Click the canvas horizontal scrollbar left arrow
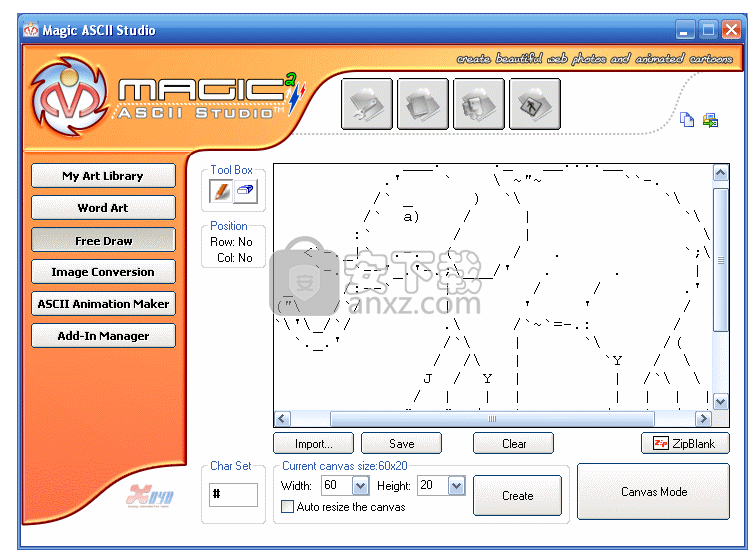This screenshot has height=556, width=754. click(x=282, y=418)
